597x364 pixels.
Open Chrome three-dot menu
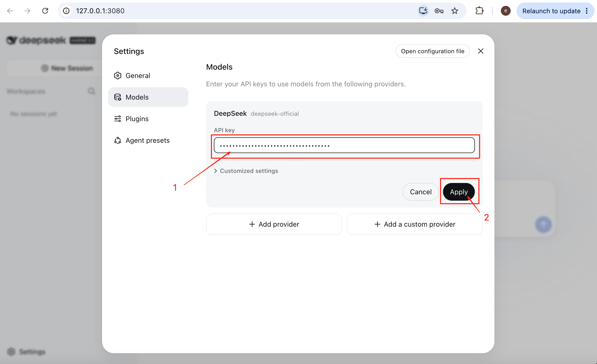(587, 11)
